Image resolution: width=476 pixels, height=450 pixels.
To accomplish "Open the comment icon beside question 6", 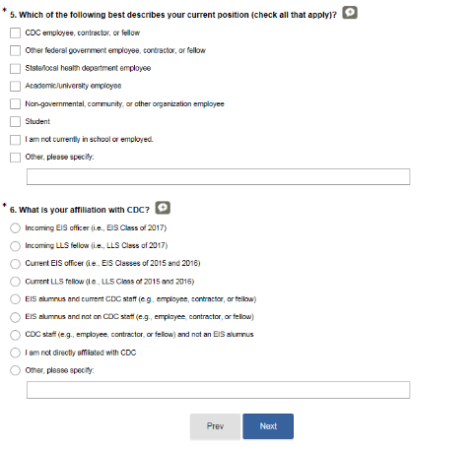I will tap(163, 208).
